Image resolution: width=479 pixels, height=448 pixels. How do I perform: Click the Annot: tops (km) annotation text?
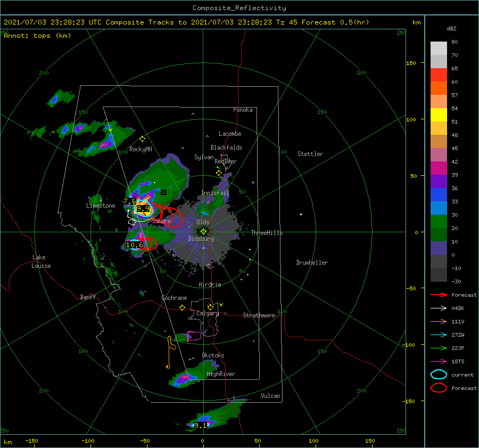pos(37,36)
